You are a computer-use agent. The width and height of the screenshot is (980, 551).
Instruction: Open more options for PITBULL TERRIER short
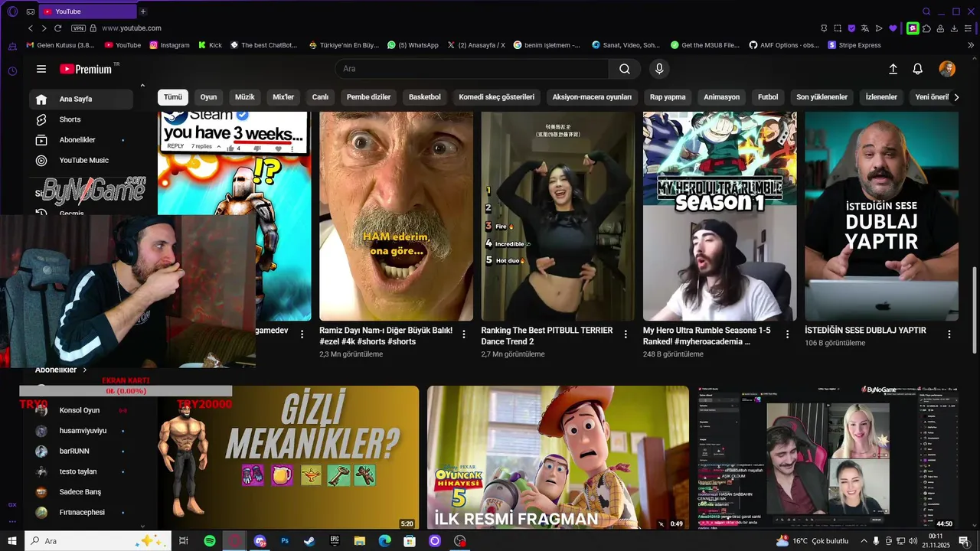626,334
